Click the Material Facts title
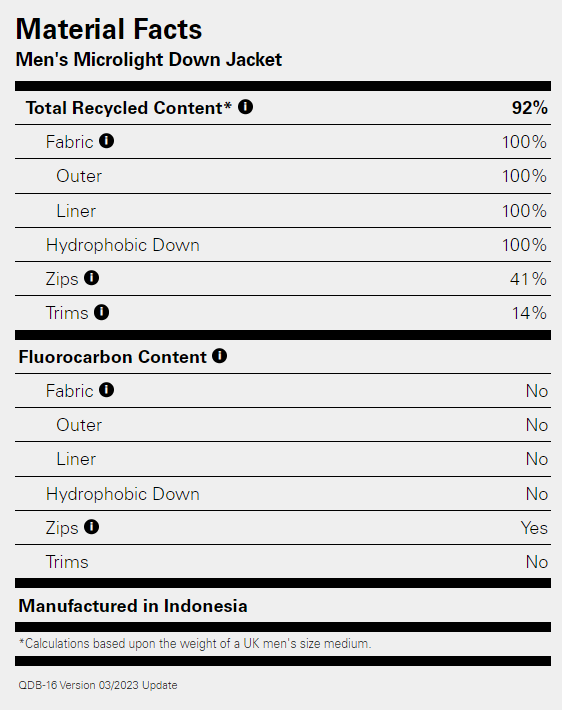This screenshot has width=562, height=710. (109, 29)
